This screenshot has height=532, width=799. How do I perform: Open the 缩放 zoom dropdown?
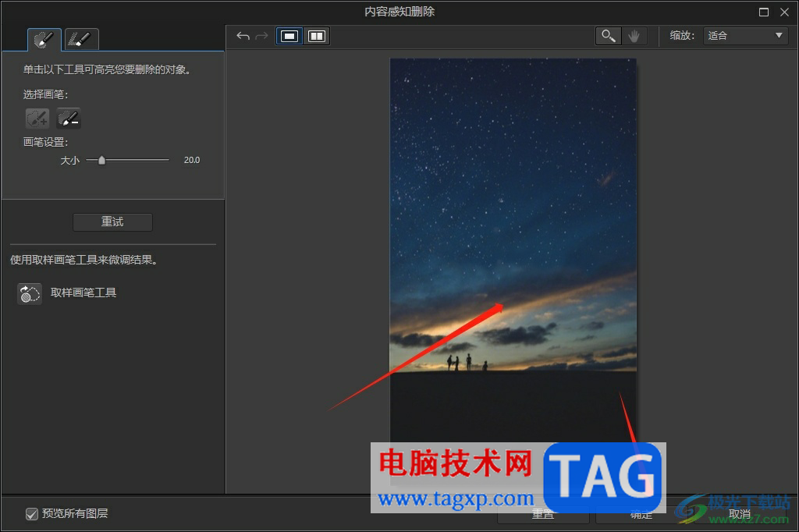(x=745, y=36)
